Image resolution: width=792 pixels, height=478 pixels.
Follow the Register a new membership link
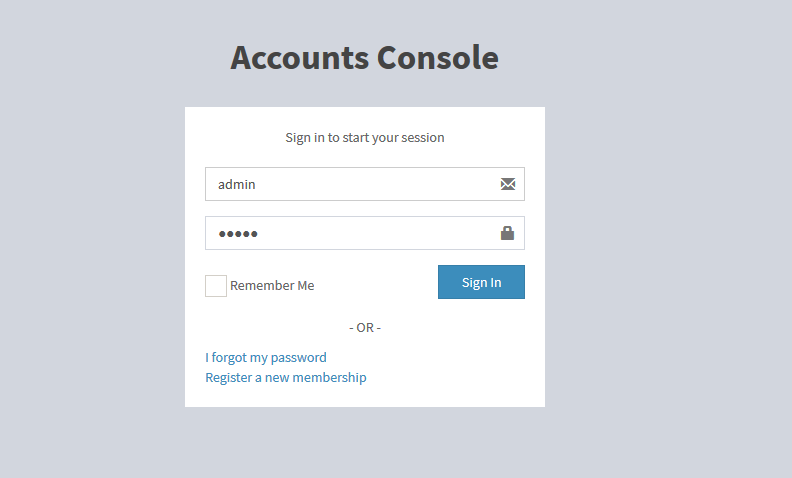(x=286, y=377)
